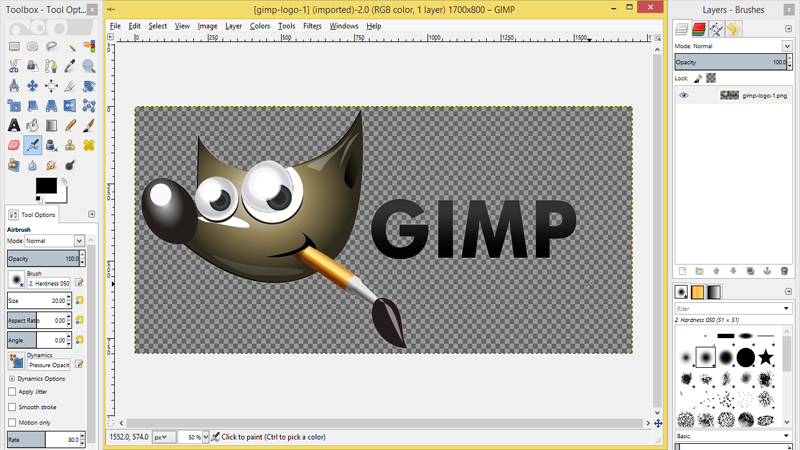
Task: Toggle the lock alpha channel checkerboard icon
Action: (x=711, y=78)
